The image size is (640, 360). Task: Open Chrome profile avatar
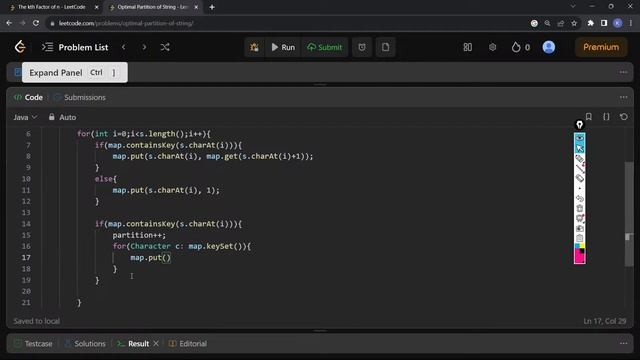[x=618, y=23]
